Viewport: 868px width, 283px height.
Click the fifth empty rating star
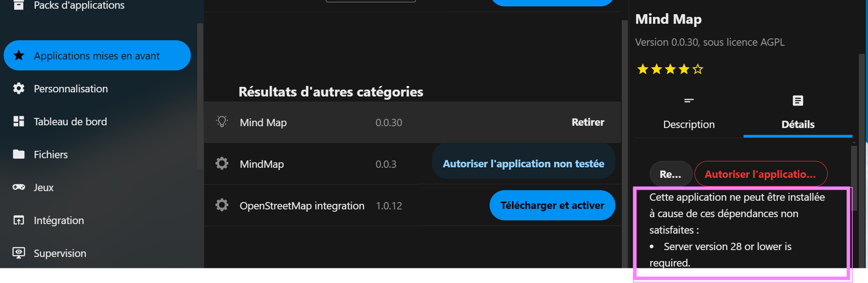[x=698, y=69]
